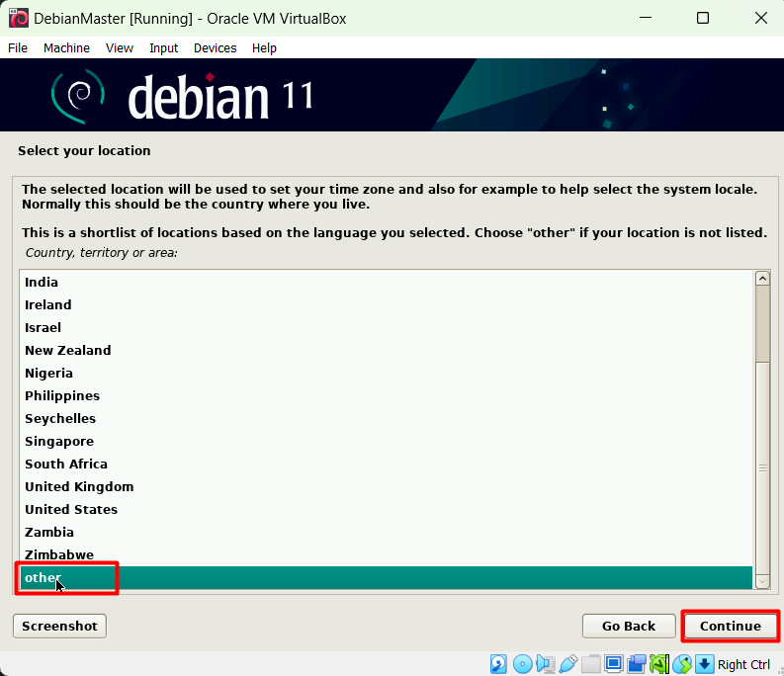Select South Africa in the list
Screen dimensions: 784x676
click(386, 464)
